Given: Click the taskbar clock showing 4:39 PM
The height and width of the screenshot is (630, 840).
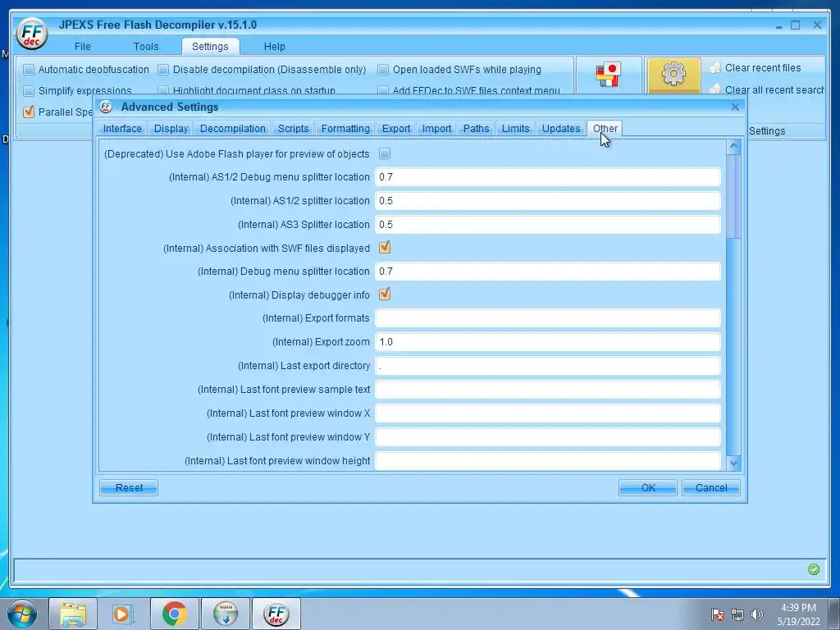Looking at the screenshot, I should pos(798,614).
